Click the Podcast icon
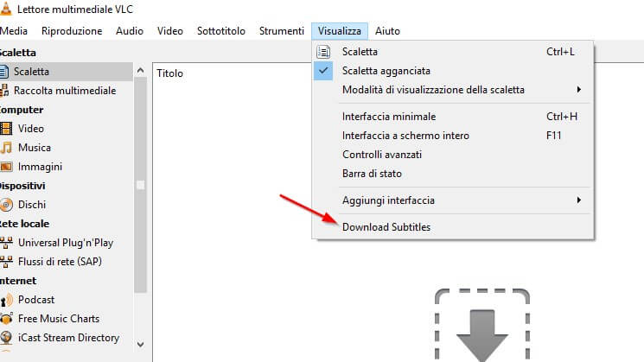644x362 pixels. pyautogui.click(x=6, y=300)
